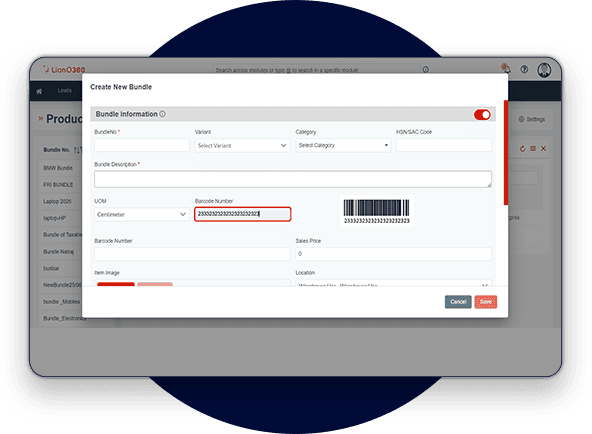The height and width of the screenshot is (434, 592).
Task: Click the red dialog scrollbar
Action: (506, 152)
